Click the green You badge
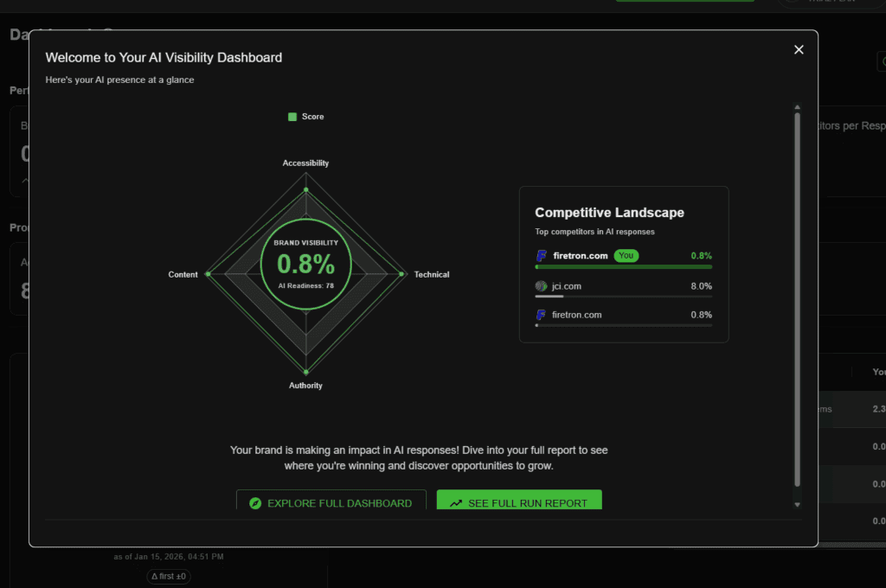The width and height of the screenshot is (886, 588). point(626,256)
